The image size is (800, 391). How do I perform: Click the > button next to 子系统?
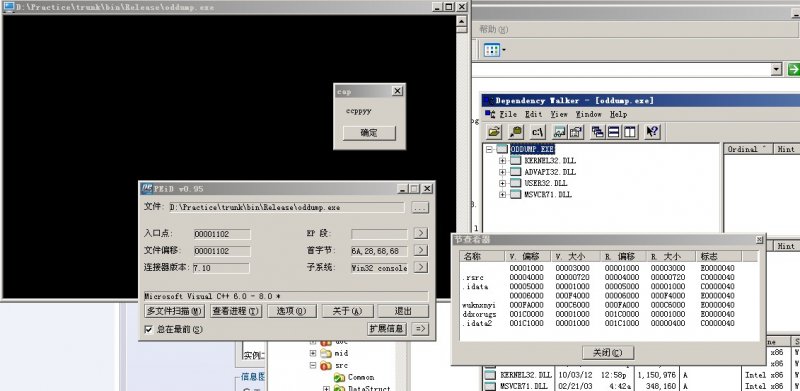(420, 267)
